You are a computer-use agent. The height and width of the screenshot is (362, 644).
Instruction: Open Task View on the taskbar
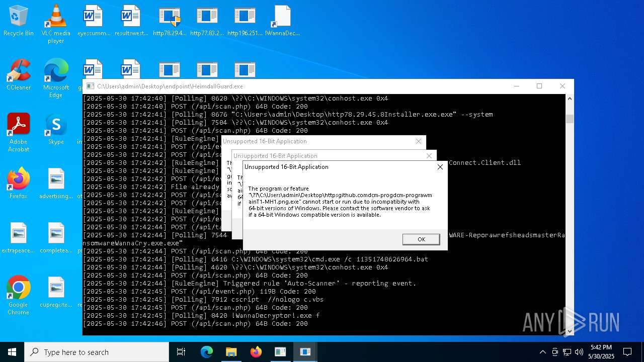point(181,352)
